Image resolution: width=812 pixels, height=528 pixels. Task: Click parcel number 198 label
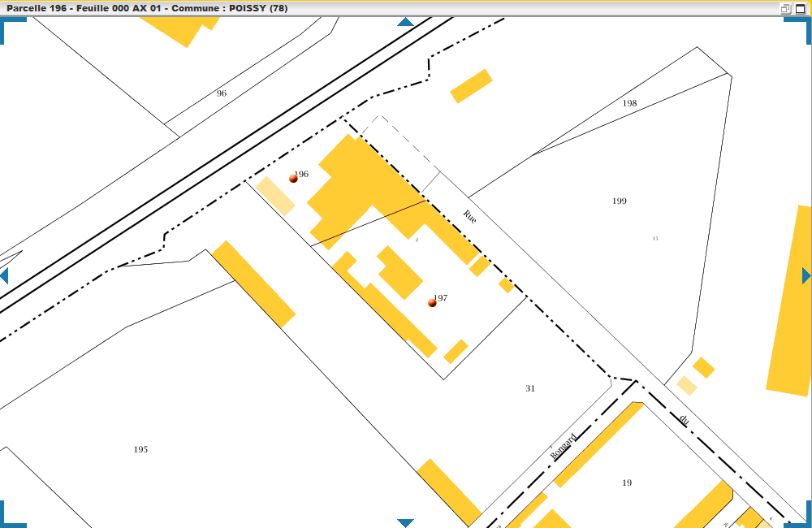point(629,103)
